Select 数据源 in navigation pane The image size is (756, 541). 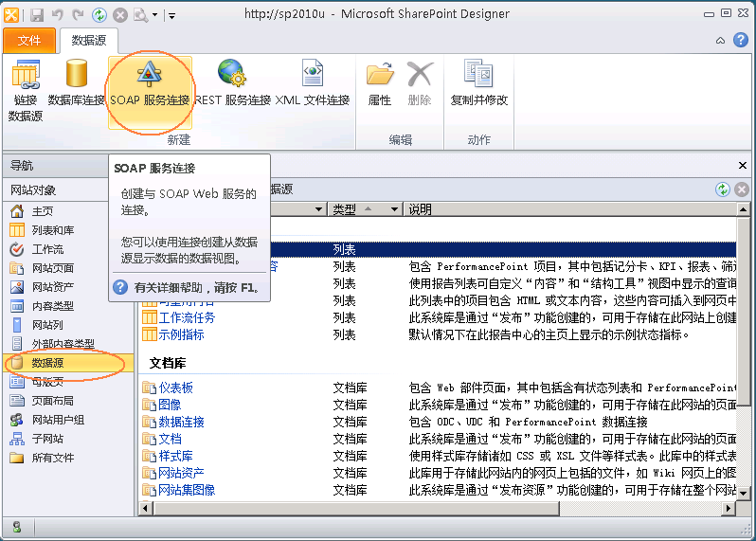[68, 363]
